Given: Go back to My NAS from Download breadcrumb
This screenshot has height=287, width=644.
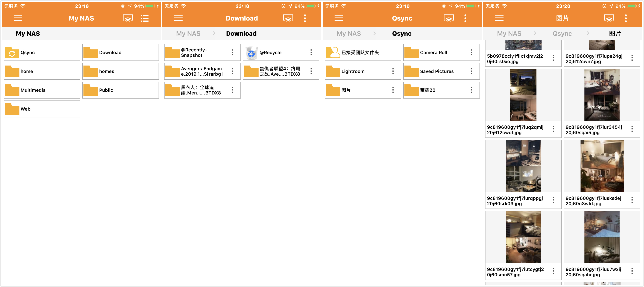Looking at the screenshot, I should (x=188, y=34).
